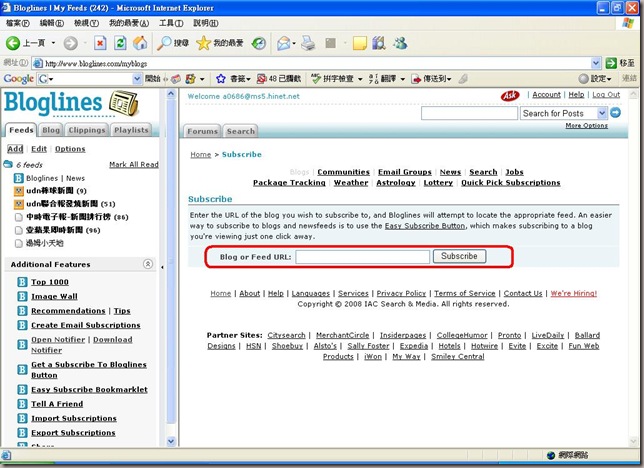Viewport: 644px width, 468px height.
Task: Click the IE Home toolbar icon
Action: pos(140,44)
